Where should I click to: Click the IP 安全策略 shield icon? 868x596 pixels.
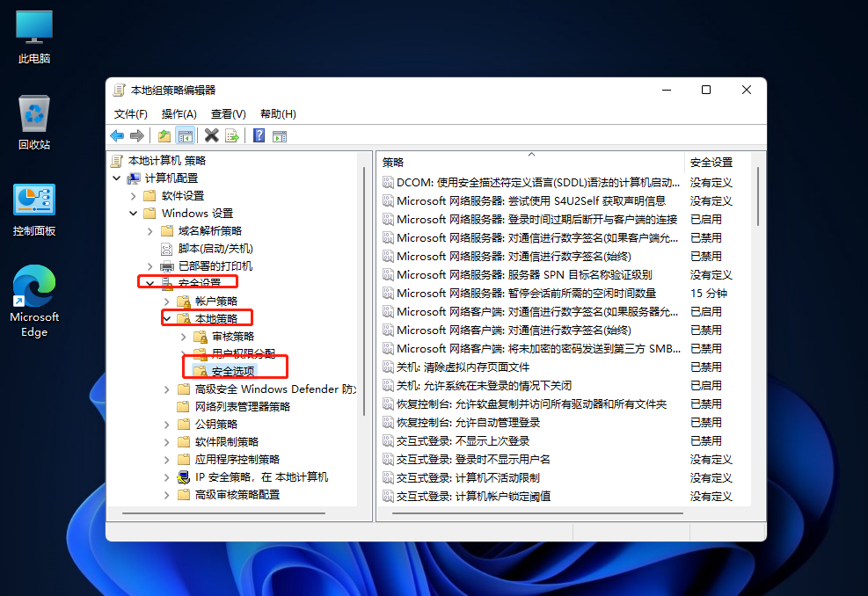tap(183, 477)
